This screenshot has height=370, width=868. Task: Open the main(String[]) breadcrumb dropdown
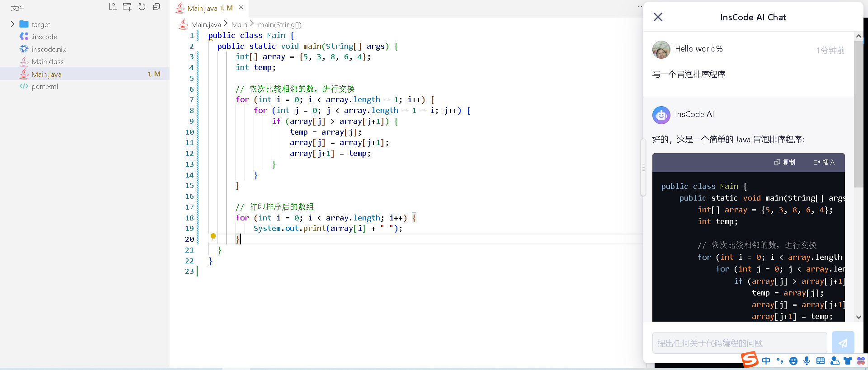point(279,25)
